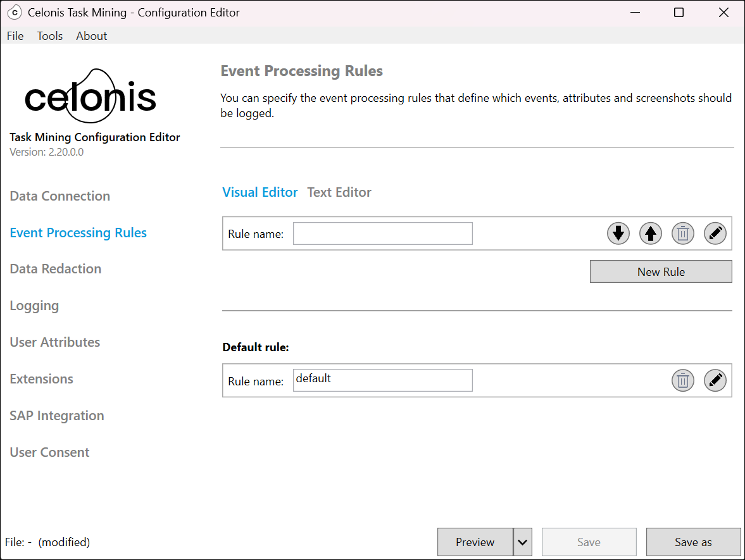Click the Celonis icon in the title bar
Viewport: 745px width, 560px height.
point(14,11)
